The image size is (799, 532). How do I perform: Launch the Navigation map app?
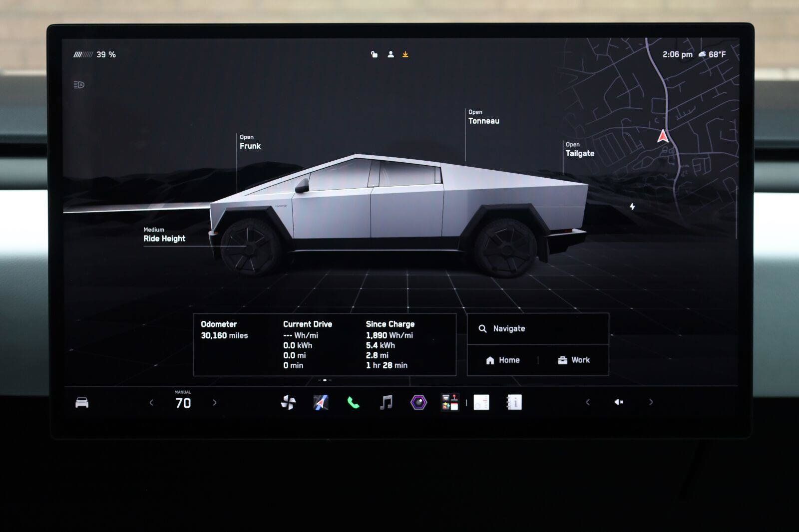(321, 402)
